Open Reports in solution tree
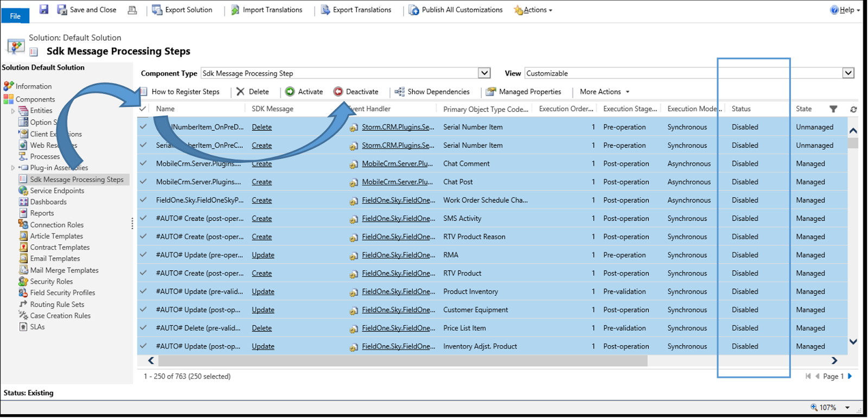 pos(42,213)
